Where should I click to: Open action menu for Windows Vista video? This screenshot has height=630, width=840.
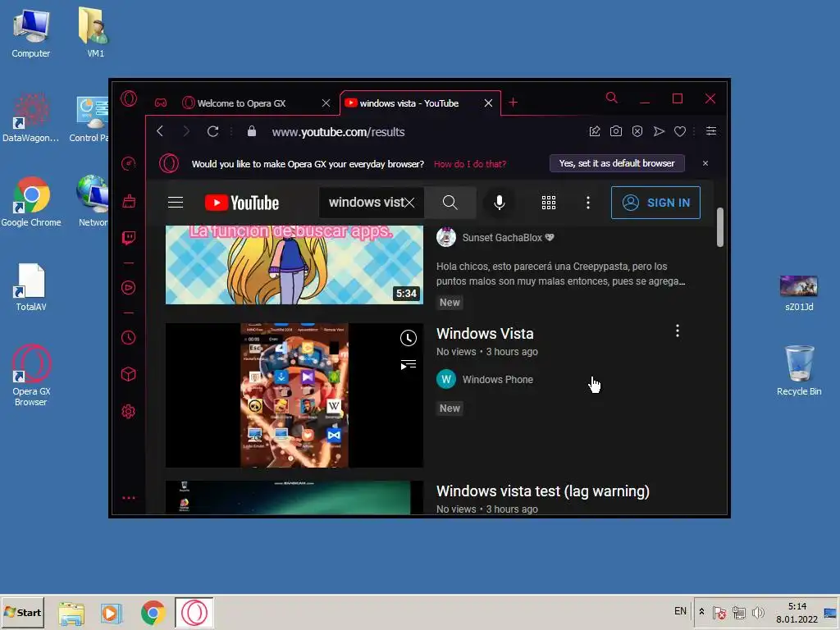point(678,331)
